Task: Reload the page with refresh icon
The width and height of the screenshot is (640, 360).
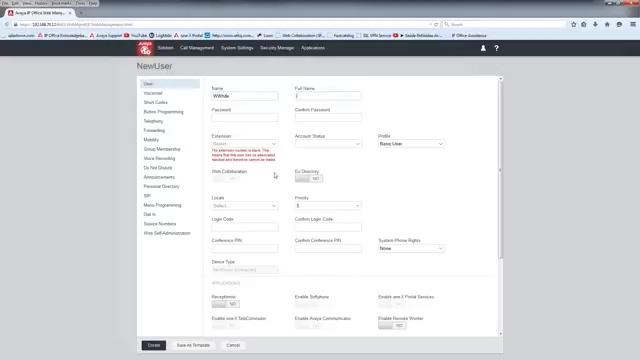Action: [436, 24]
